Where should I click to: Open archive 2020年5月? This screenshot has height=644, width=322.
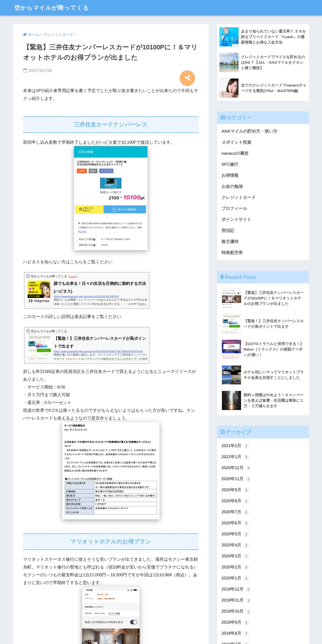231,534
